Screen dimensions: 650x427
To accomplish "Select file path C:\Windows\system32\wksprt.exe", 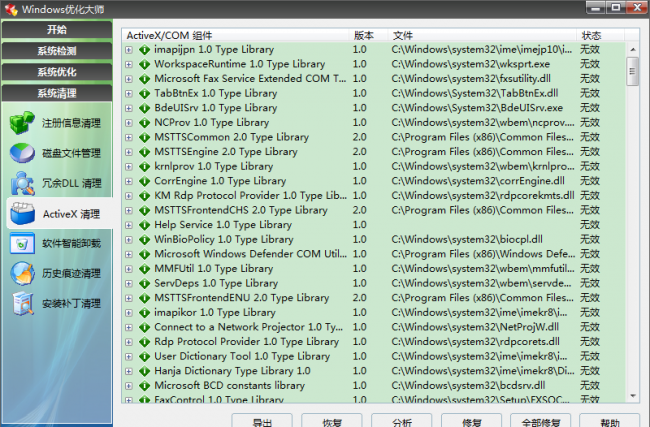I will 471,64.
